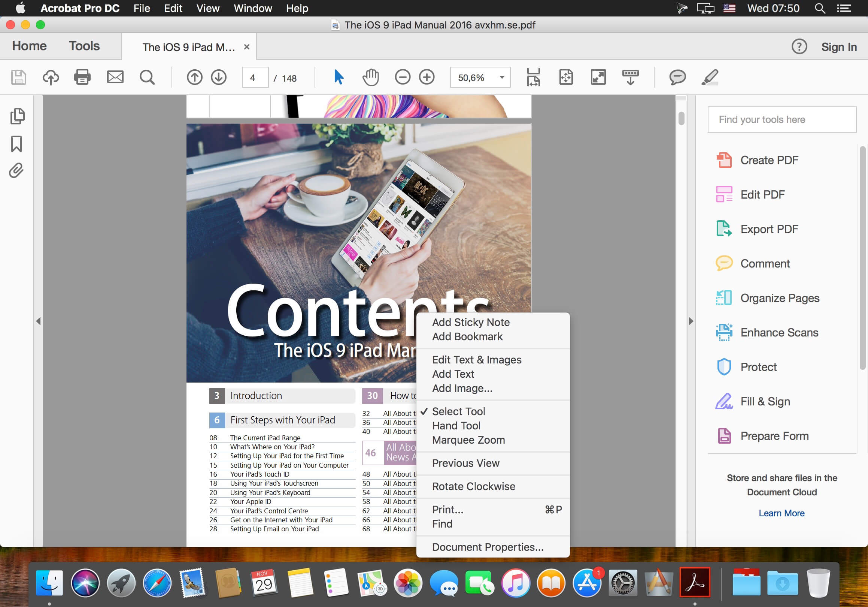
Task: Click the Tools tab
Action: click(84, 46)
